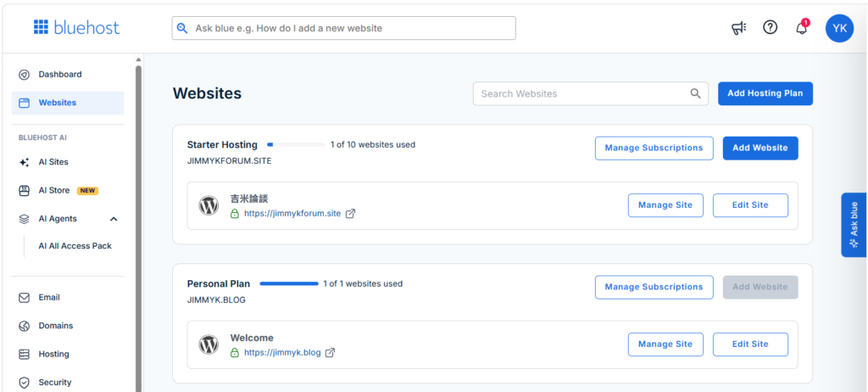Open AI All Access Pack submenu item
The image size is (868, 392).
tap(75, 245)
